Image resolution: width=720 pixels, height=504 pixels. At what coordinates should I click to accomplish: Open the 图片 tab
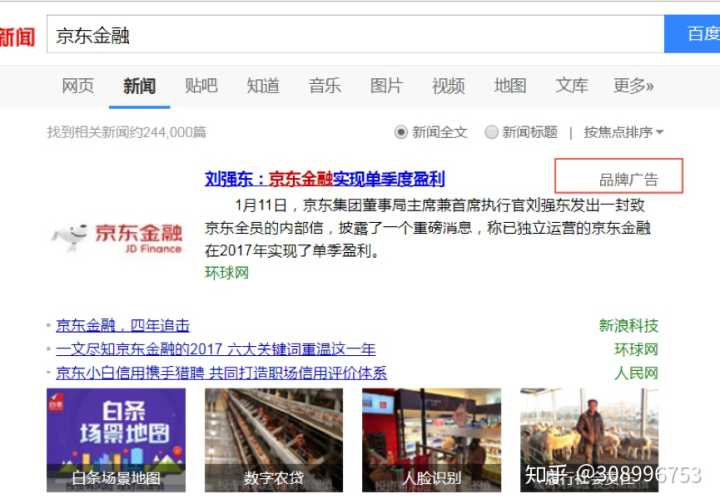pyautogui.click(x=386, y=85)
